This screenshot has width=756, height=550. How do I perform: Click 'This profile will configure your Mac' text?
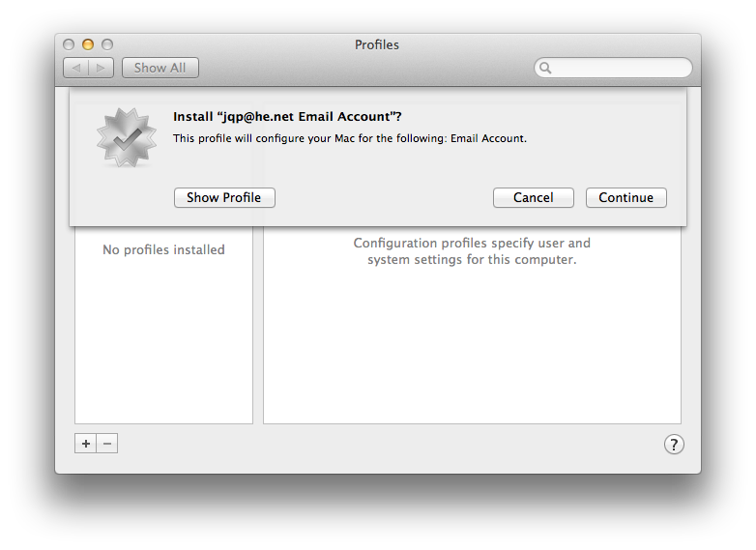(x=350, y=138)
